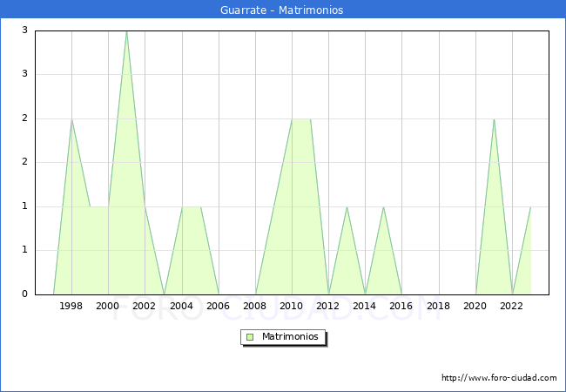Select the 2014 x-axis label
This screenshot has height=392, width=566.
pyautogui.click(x=364, y=306)
